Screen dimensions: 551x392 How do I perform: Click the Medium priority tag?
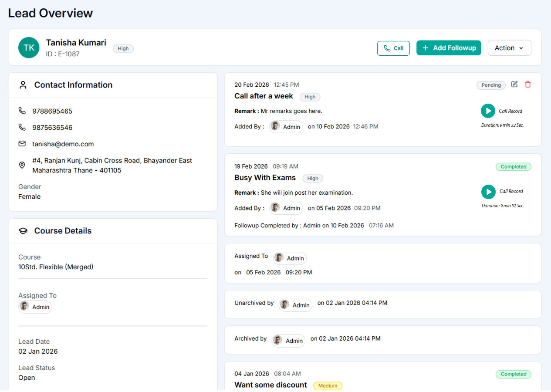(328, 386)
